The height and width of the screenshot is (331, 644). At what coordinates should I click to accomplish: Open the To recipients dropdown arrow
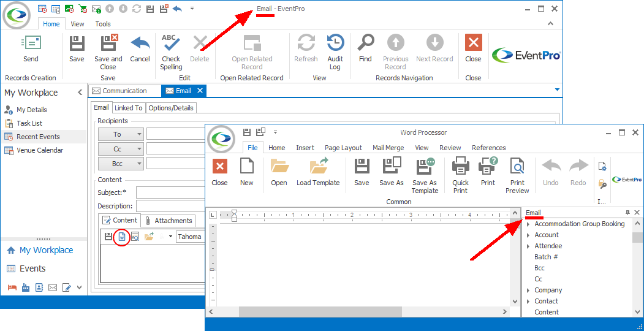coord(139,134)
